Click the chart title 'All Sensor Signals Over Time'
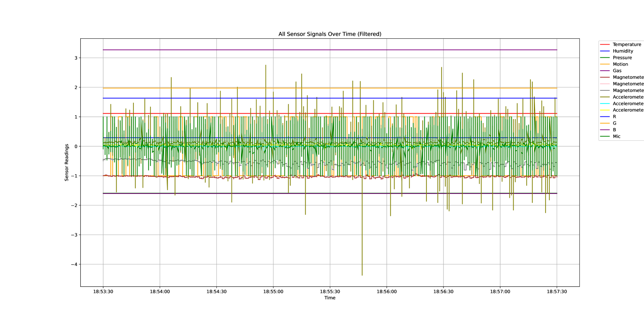The height and width of the screenshot is (322, 644). 330,34
